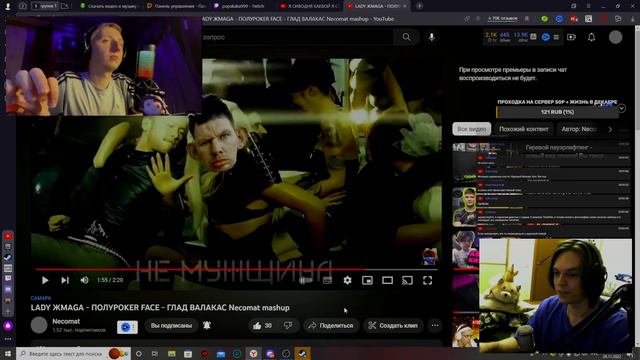Switch to the Скачать видео и музыку tab
Screen dimensions: 640x360
point(108,6)
